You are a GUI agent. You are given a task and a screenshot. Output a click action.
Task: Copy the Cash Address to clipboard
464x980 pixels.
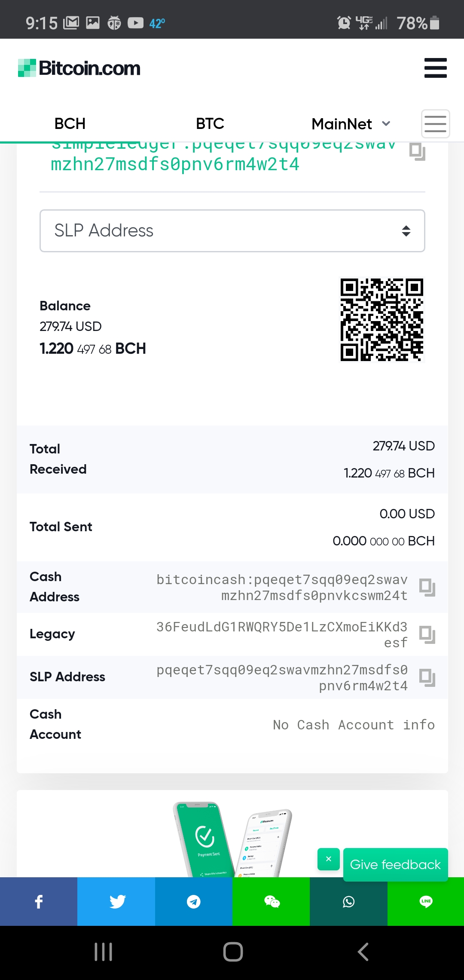click(x=427, y=587)
